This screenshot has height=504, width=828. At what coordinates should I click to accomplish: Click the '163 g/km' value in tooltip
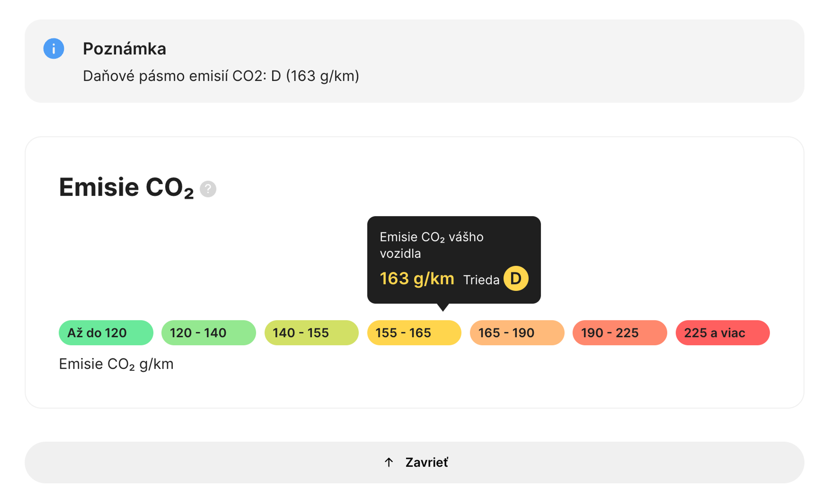[417, 279]
